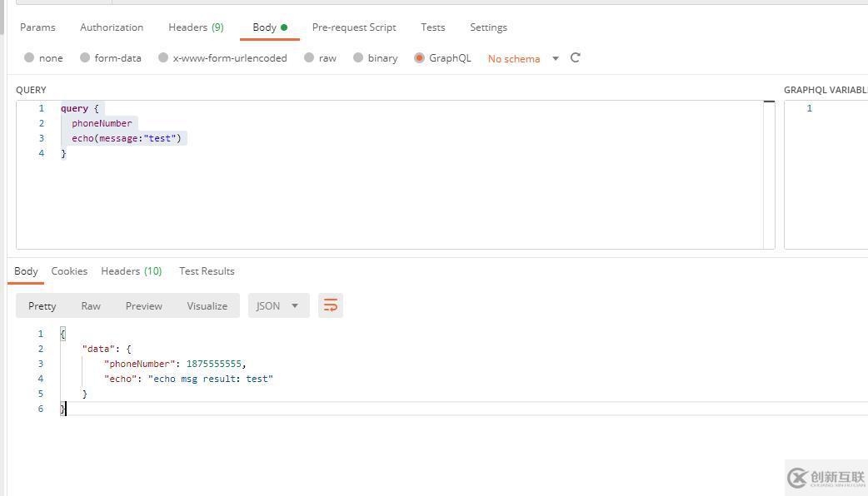Click line number 4 in query editor
The height and width of the screenshot is (496, 868).
[41, 153]
